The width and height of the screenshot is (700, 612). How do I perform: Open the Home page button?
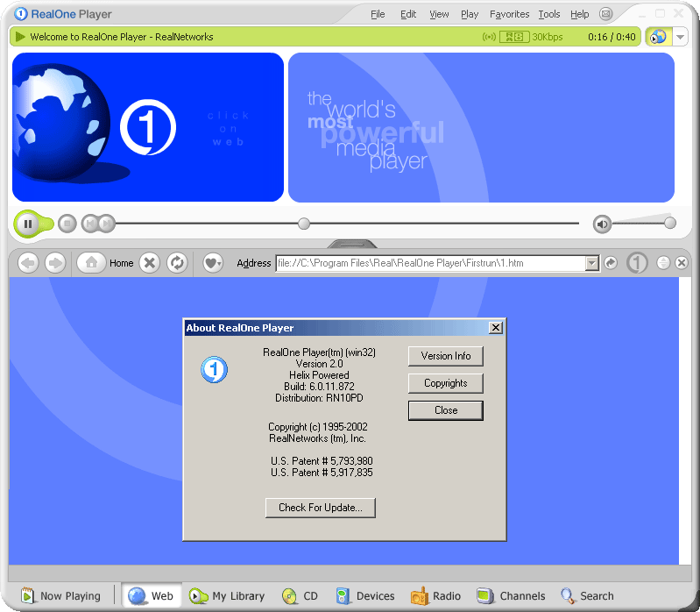click(x=91, y=263)
